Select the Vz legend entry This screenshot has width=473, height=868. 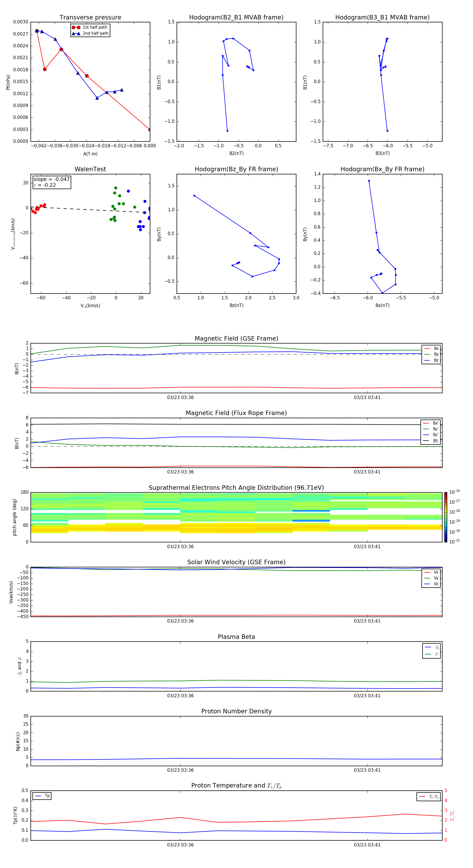(x=431, y=584)
